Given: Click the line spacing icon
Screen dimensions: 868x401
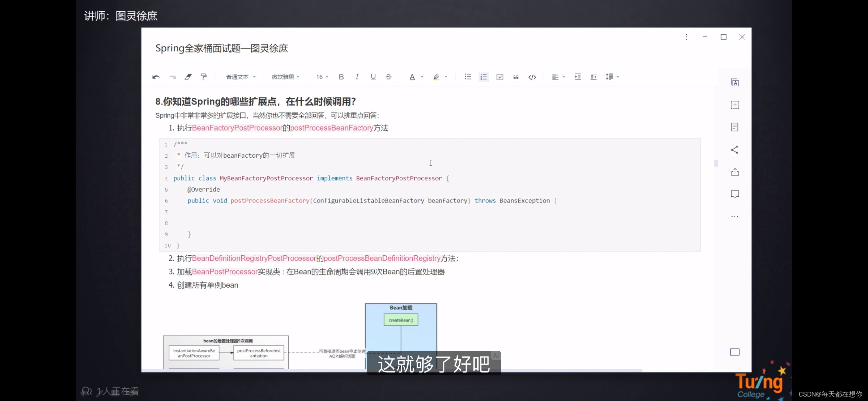Looking at the screenshot, I should click(609, 77).
